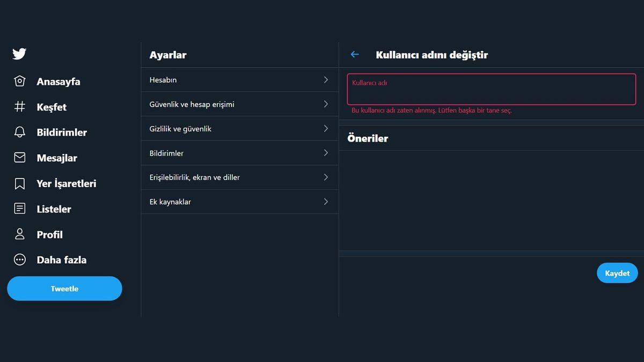Open Profil using the person icon
Viewport: 644px width, 362px height.
[x=19, y=234]
